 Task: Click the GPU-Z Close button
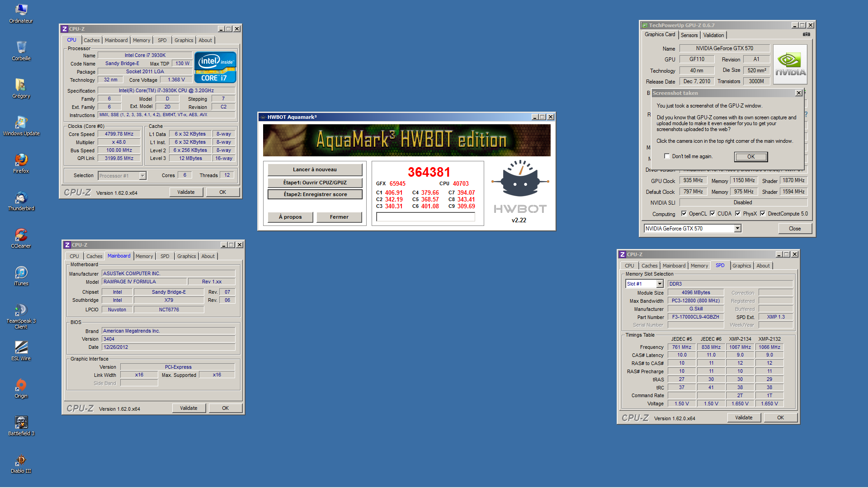tap(795, 229)
